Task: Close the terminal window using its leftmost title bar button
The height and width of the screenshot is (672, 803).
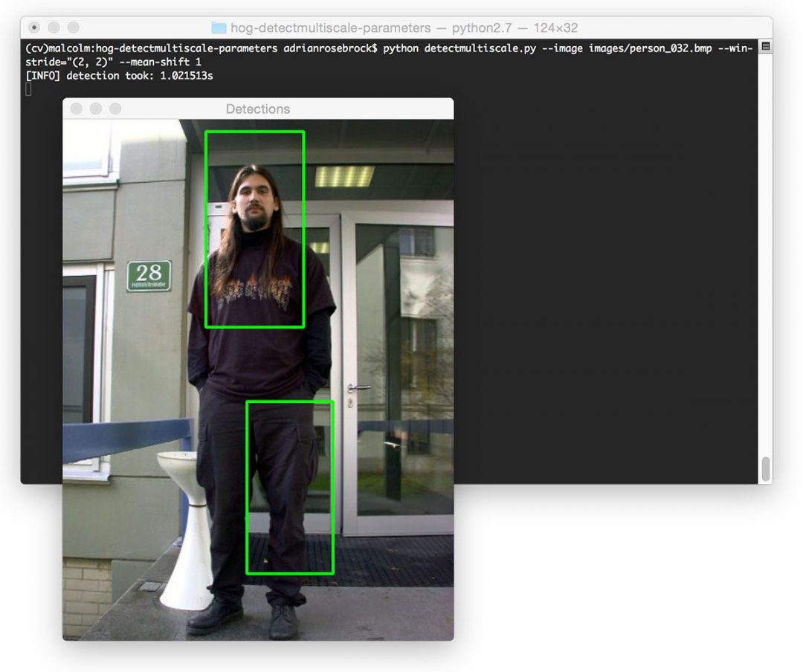Action: coord(34,28)
